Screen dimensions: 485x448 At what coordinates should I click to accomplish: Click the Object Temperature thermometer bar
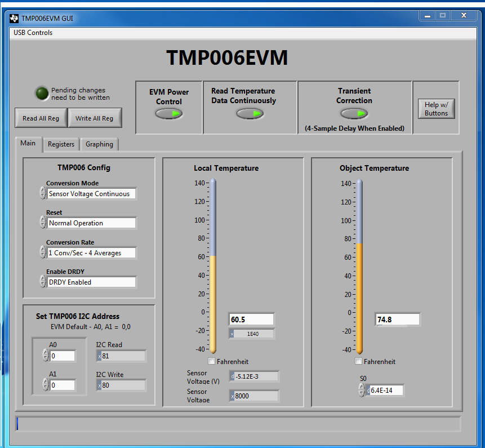(359, 267)
